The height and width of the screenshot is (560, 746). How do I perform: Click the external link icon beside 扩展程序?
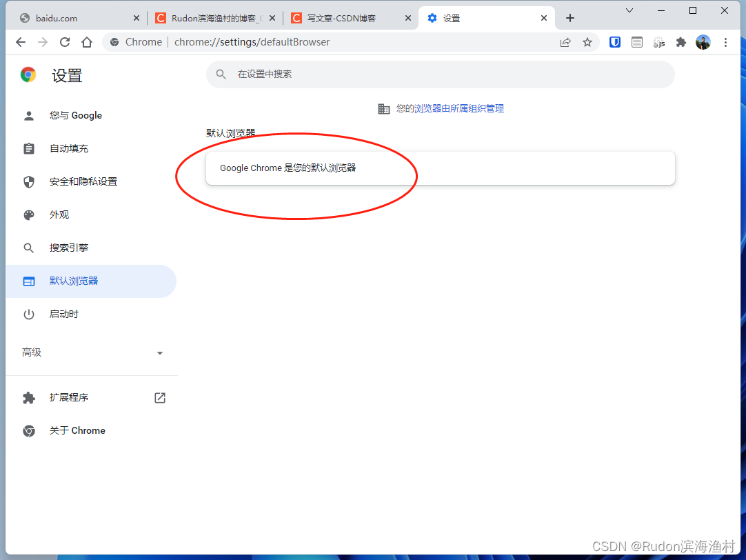tap(160, 398)
